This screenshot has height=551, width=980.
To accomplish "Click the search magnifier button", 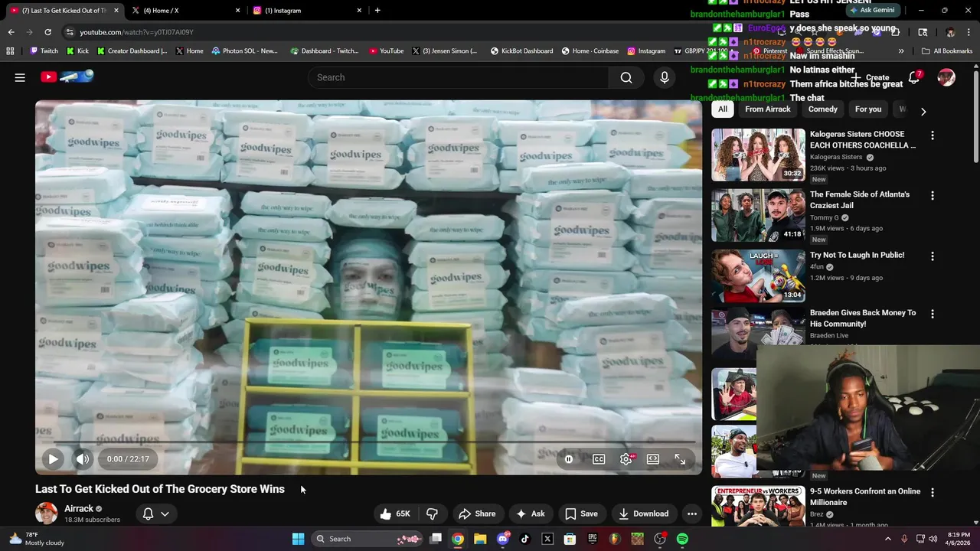I will pyautogui.click(x=626, y=77).
